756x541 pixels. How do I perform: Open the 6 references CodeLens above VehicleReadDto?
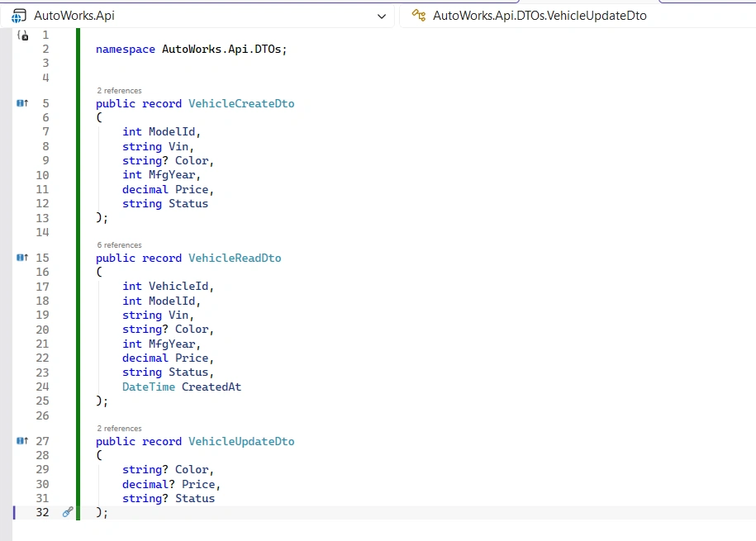[x=119, y=245]
